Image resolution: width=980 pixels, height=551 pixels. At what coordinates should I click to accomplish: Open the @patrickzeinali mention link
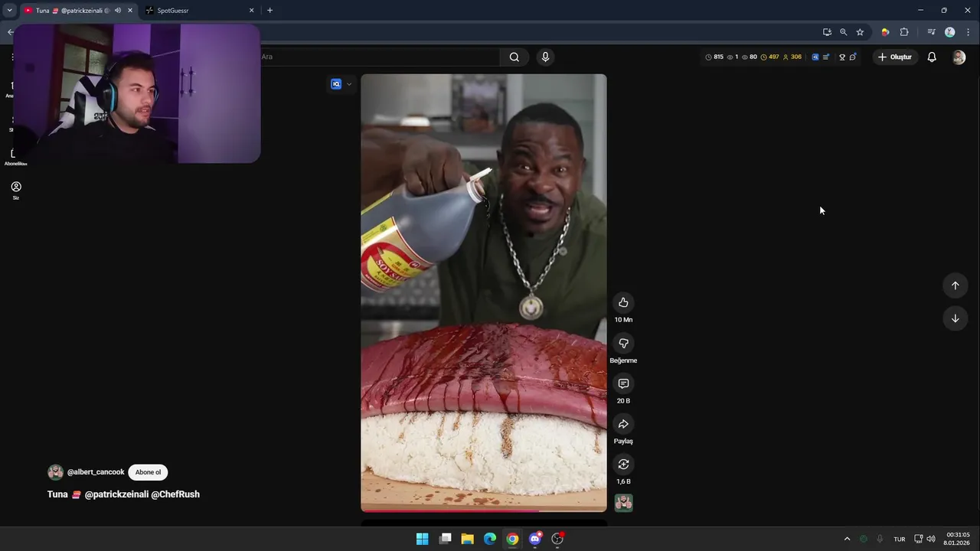(116, 494)
